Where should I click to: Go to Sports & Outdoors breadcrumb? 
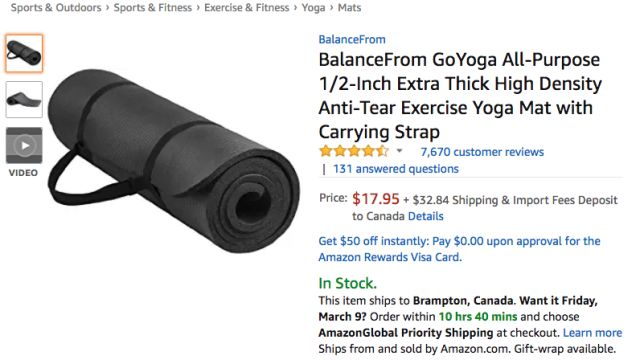[x=56, y=8]
